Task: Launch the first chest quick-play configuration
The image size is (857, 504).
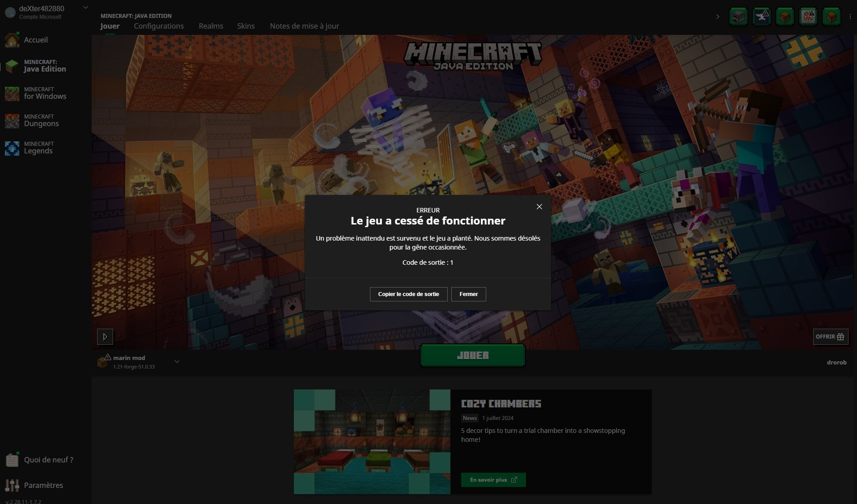Action: tap(785, 17)
